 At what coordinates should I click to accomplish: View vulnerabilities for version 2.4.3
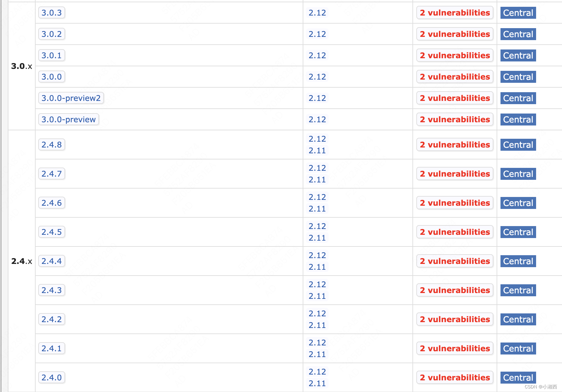click(455, 290)
